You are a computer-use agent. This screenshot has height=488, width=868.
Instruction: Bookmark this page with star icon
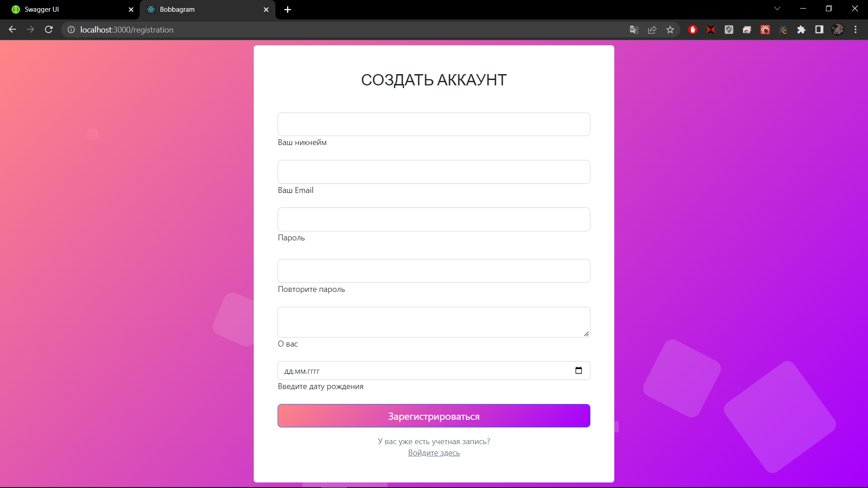pos(670,30)
